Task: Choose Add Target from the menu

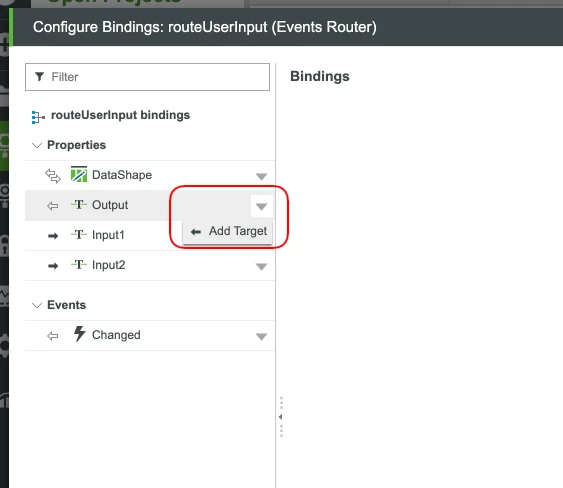Action: coord(228,232)
